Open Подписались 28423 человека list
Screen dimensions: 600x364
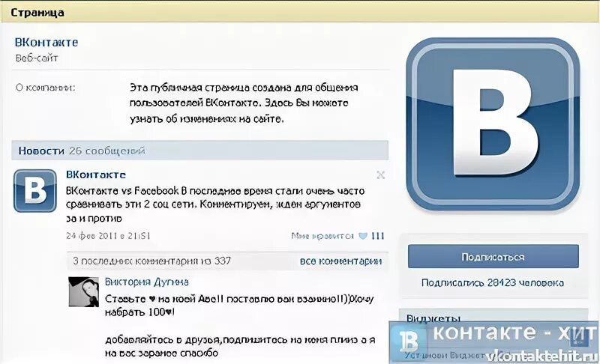(x=493, y=282)
